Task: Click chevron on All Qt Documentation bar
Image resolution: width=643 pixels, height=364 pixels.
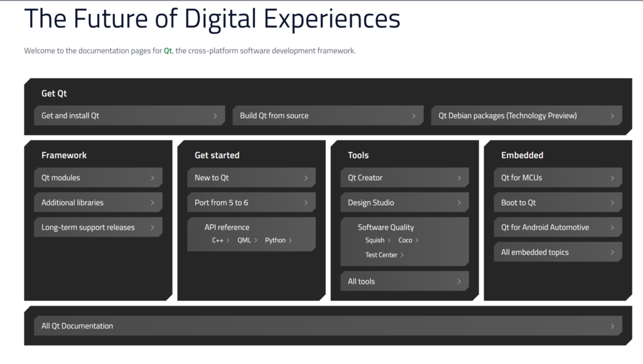Action: 612,326
